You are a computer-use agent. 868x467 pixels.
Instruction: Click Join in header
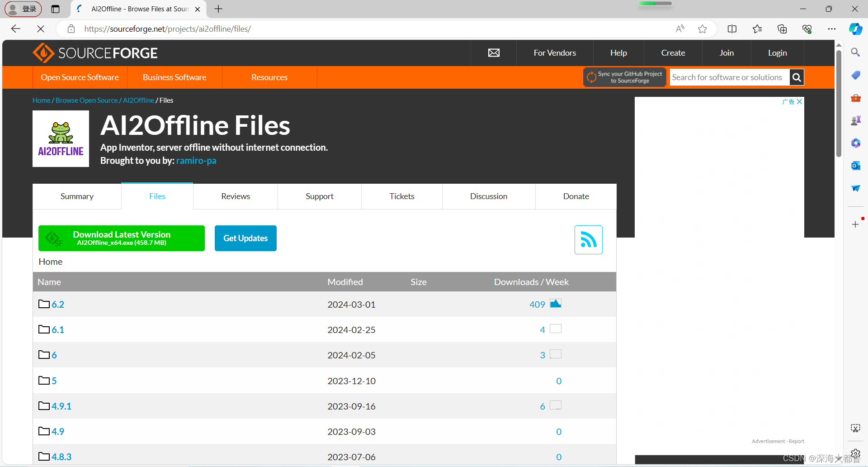pos(726,53)
